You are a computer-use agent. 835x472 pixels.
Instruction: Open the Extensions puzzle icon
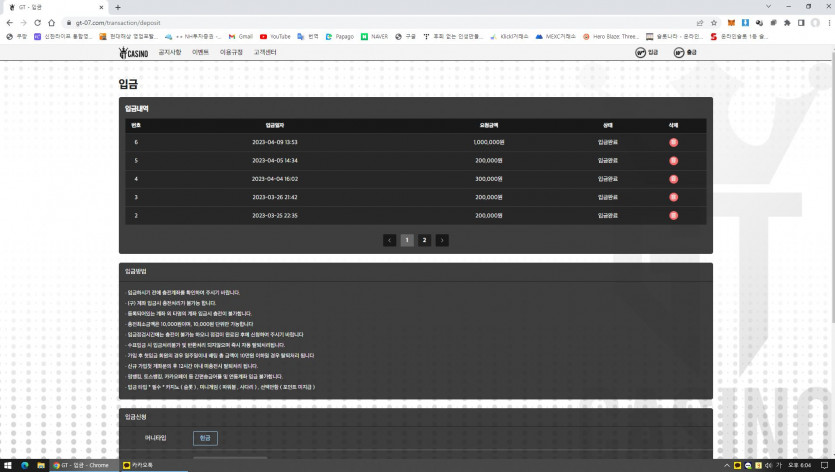(x=787, y=23)
